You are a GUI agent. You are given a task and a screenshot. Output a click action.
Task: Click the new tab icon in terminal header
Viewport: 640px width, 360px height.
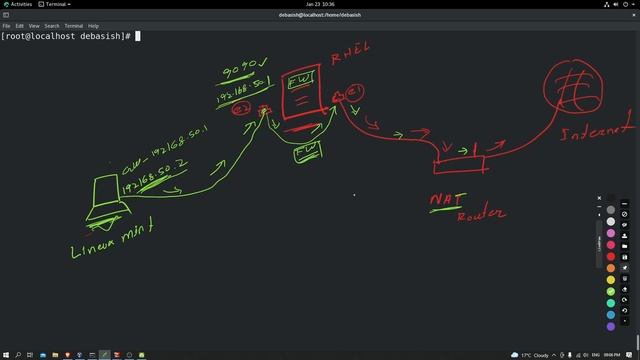[x=6, y=15]
